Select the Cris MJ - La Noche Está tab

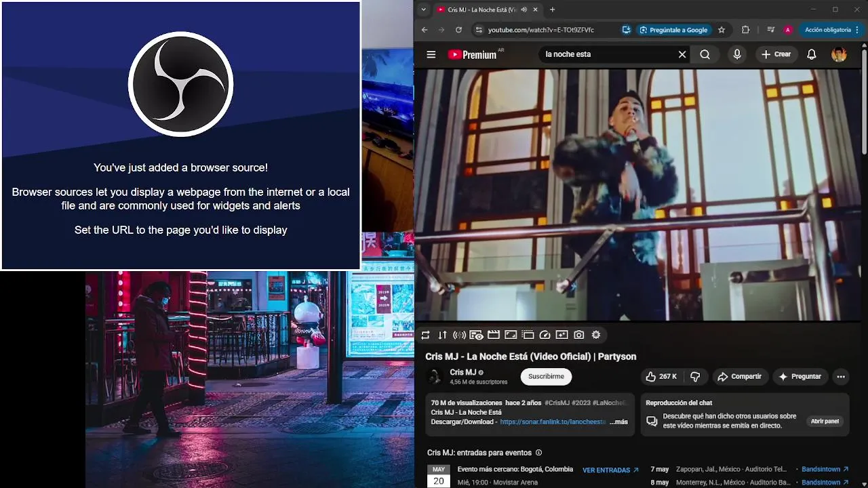(481, 9)
